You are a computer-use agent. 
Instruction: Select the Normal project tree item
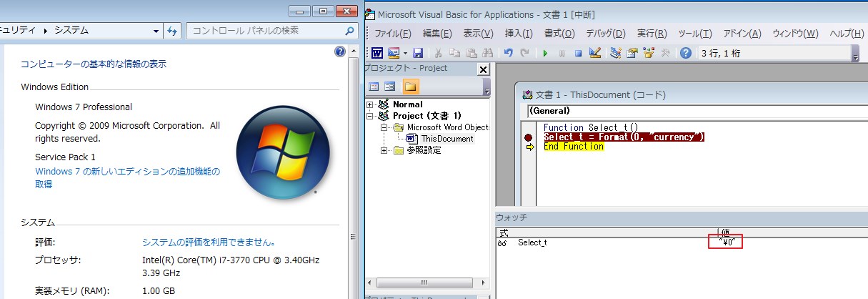pyautogui.click(x=407, y=104)
